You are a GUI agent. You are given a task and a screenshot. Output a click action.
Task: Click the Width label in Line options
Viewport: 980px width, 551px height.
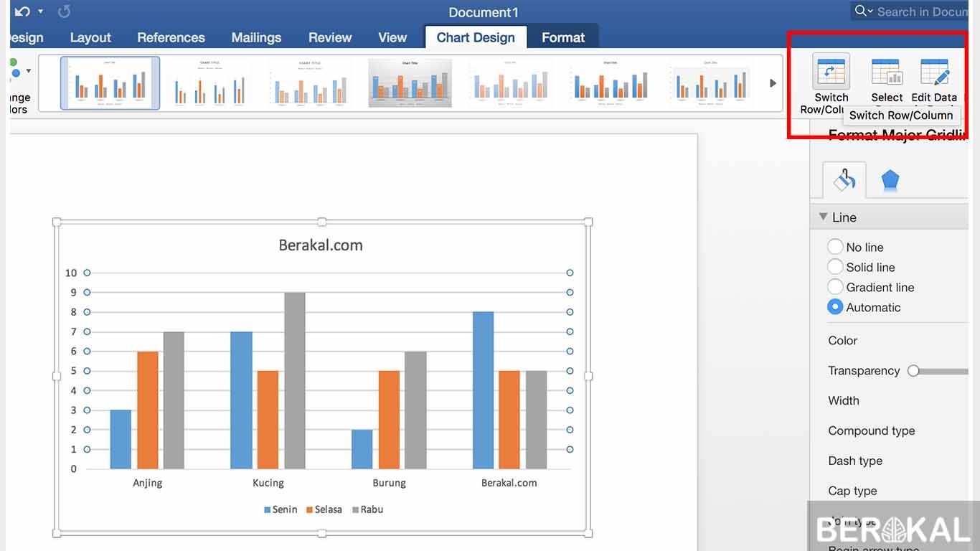844,401
